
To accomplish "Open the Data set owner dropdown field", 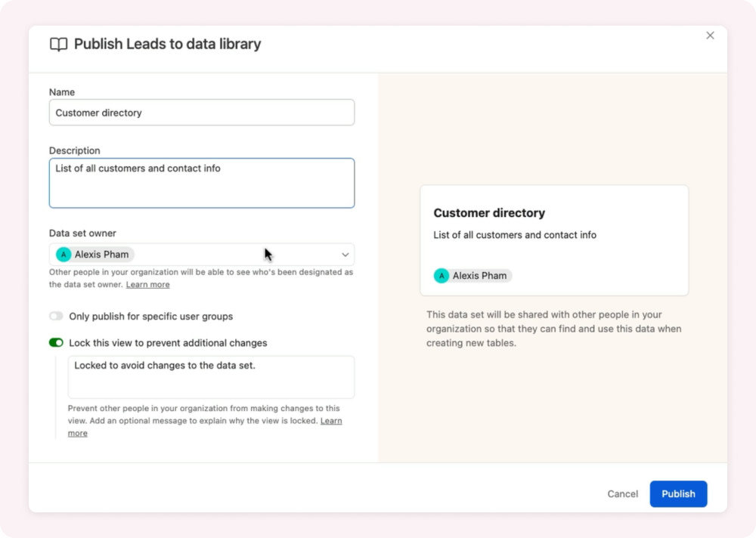I will click(x=202, y=255).
